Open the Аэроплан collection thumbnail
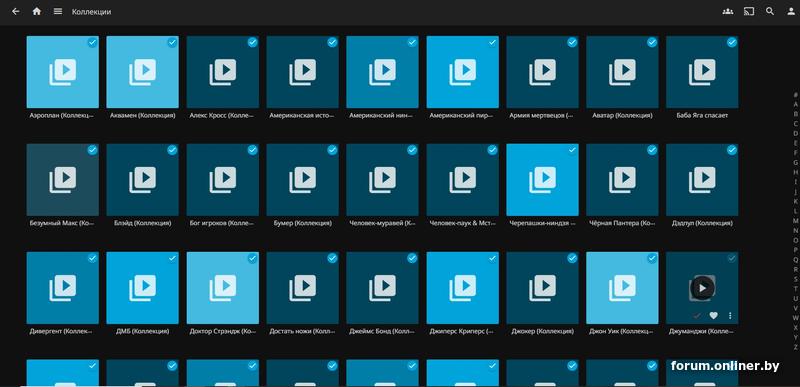 (x=63, y=72)
